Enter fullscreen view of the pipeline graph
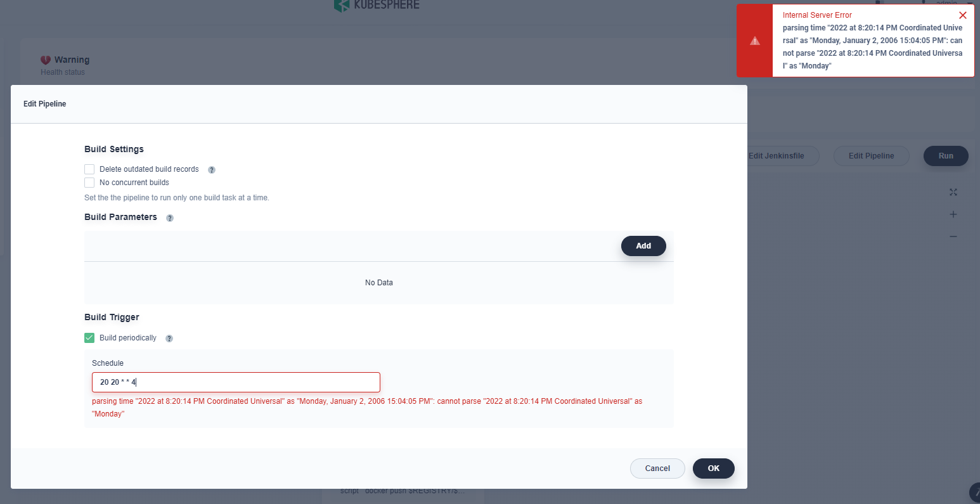980x504 pixels. click(x=953, y=192)
